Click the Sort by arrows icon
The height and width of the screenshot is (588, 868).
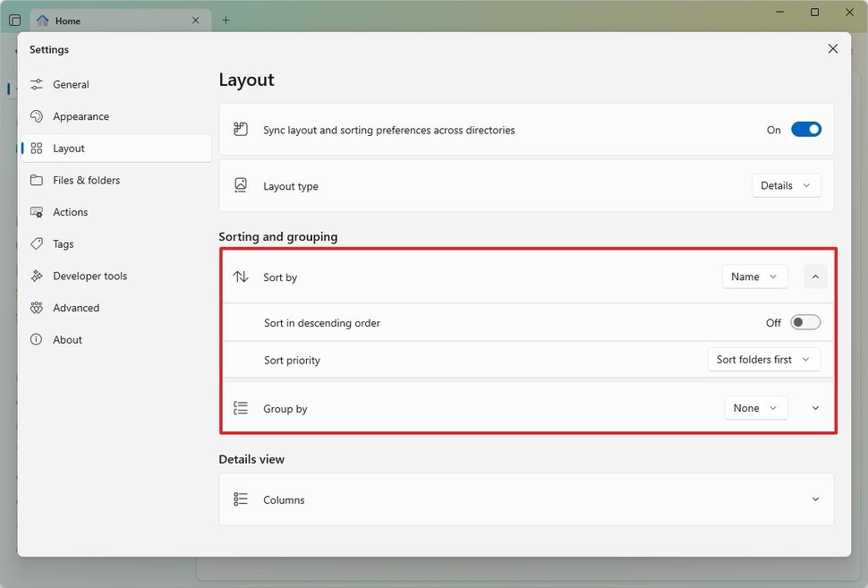point(240,277)
